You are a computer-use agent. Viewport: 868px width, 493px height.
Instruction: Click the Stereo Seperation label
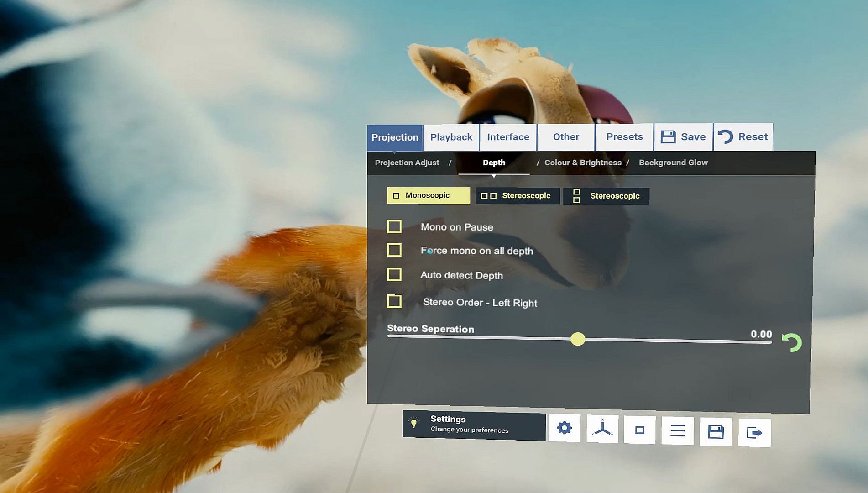(x=430, y=329)
